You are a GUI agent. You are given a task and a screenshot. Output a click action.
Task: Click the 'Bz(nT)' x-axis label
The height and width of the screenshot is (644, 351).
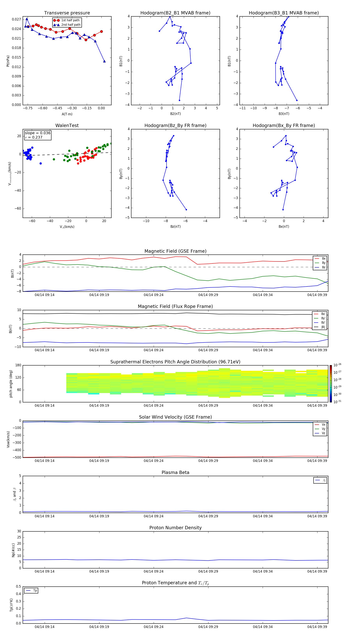(x=175, y=227)
